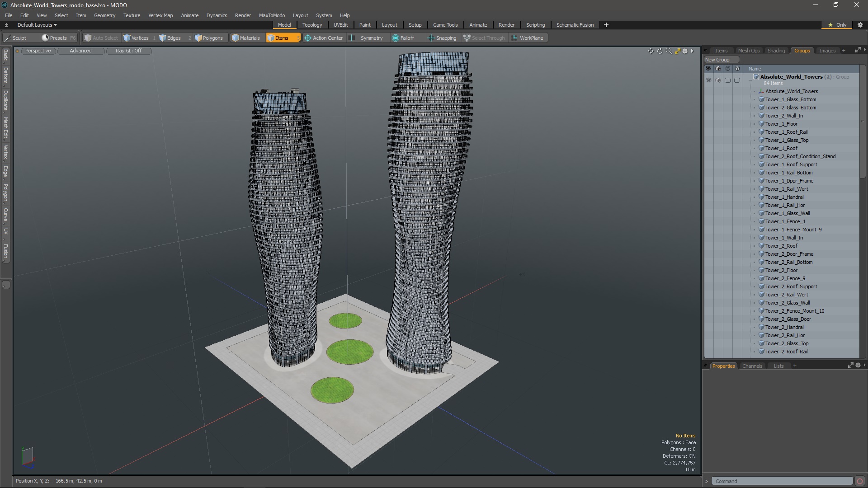Click the home icon beside Default Layouts
This screenshot has height=488, width=868.
(x=6, y=25)
